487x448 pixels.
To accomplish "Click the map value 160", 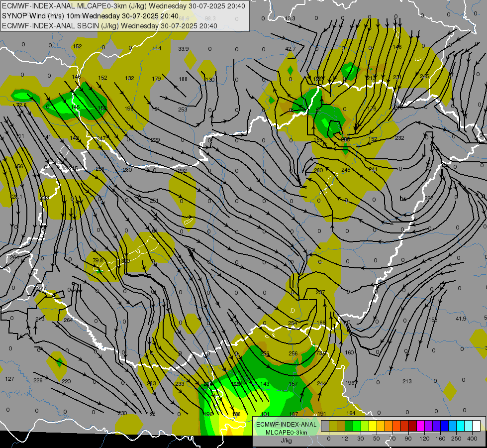I will coord(349,352).
